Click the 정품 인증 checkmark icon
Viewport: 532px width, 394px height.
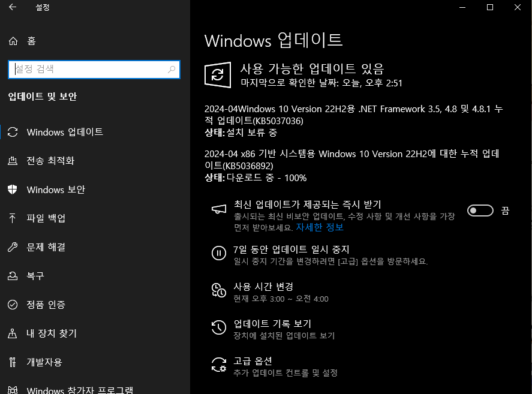13,305
